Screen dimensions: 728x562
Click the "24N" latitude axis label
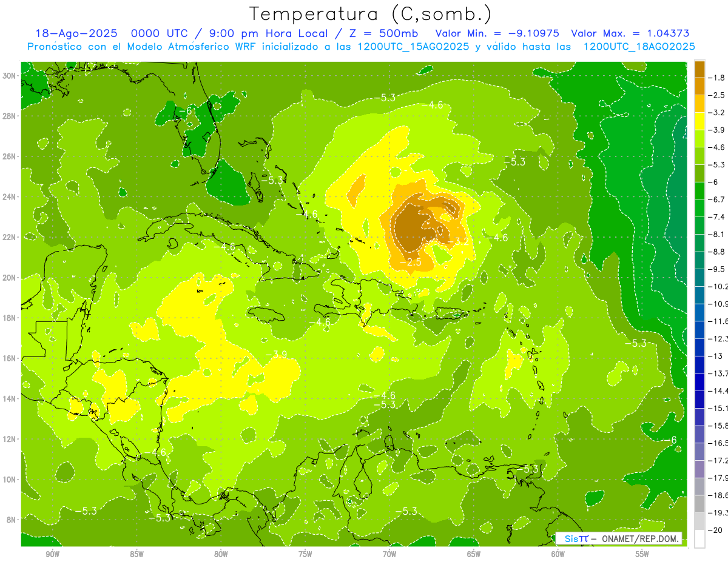(x=9, y=196)
